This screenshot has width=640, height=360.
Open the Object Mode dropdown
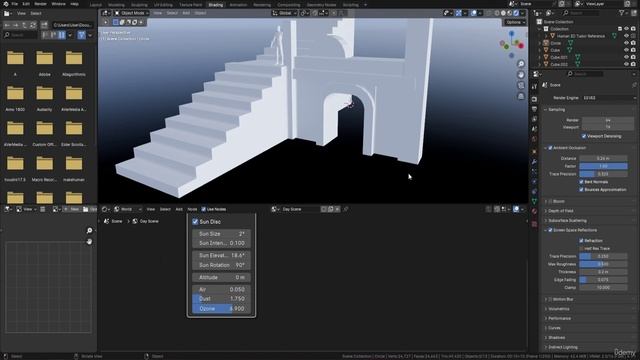coord(131,13)
